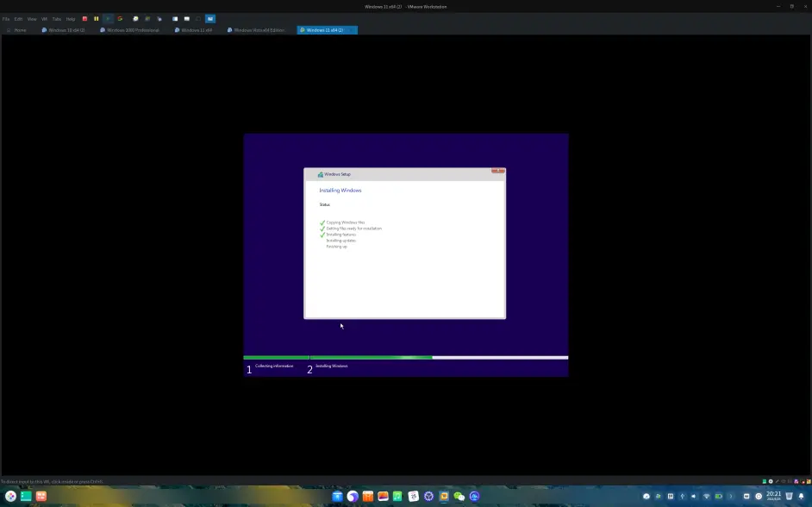
Task: Click the 'Copying Windows files' status line
Action: point(346,222)
